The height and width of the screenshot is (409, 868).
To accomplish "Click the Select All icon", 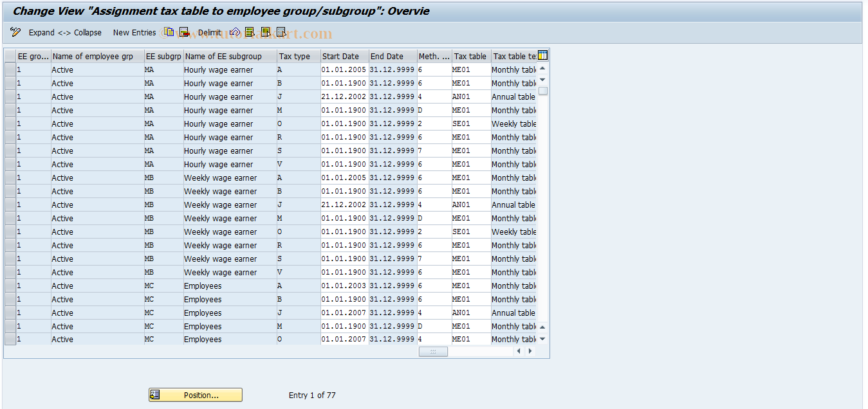I will pyautogui.click(x=250, y=32).
